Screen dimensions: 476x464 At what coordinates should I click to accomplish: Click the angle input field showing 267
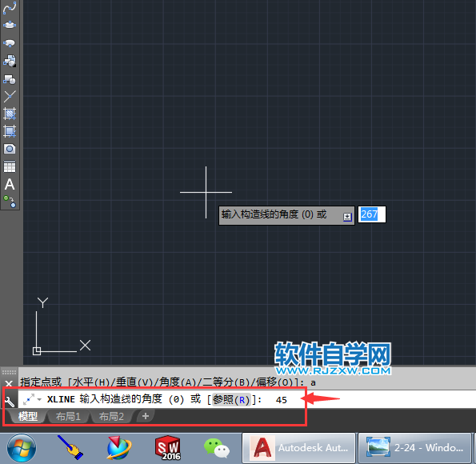(x=372, y=214)
